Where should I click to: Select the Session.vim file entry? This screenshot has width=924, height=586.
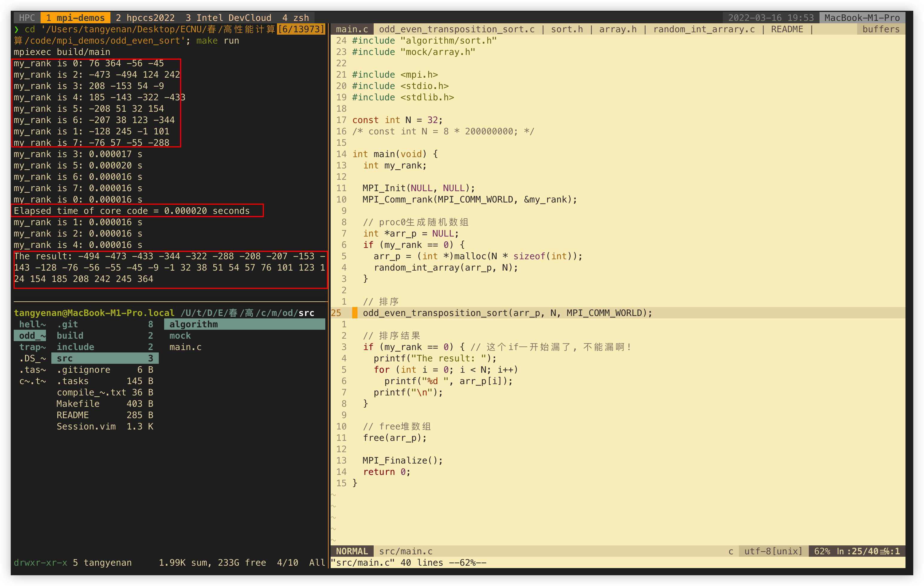coord(86,426)
